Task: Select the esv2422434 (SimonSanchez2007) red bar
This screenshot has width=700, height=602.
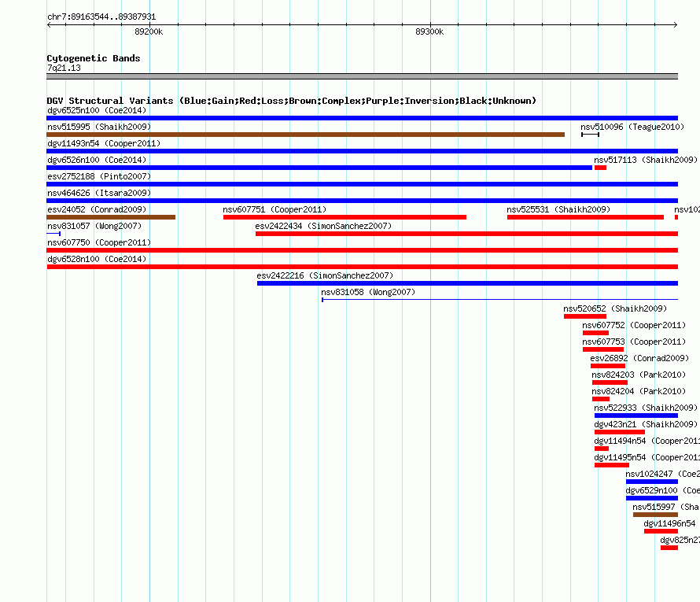Action: [466, 234]
